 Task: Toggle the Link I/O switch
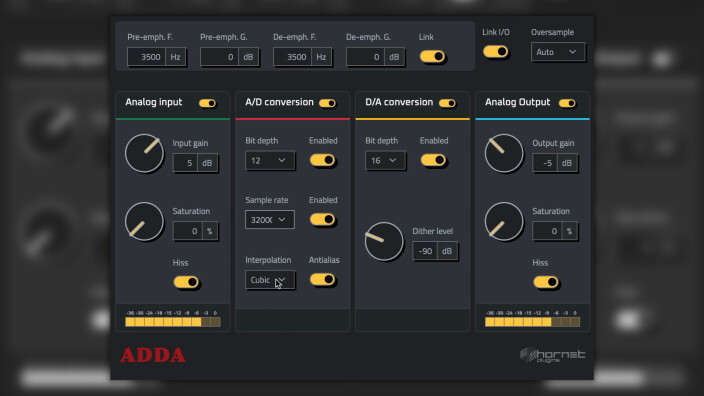click(496, 52)
